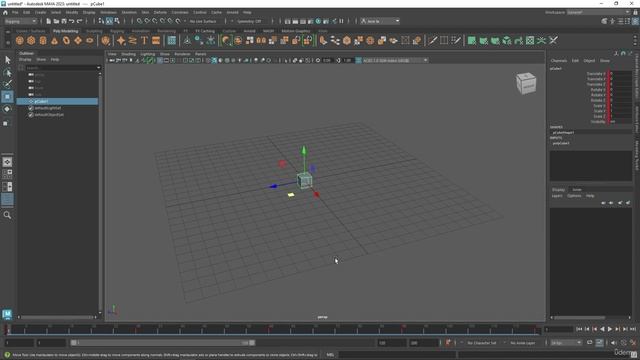Open the shelf options gear menu
Image resolution: width=640 pixels, height=360 pixels.
(x=7, y=42)
